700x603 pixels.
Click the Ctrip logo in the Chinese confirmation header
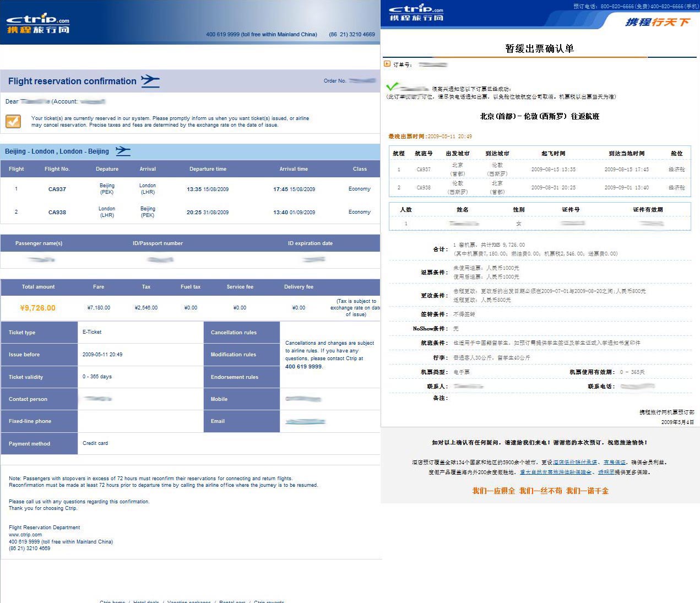coord(416,13)
